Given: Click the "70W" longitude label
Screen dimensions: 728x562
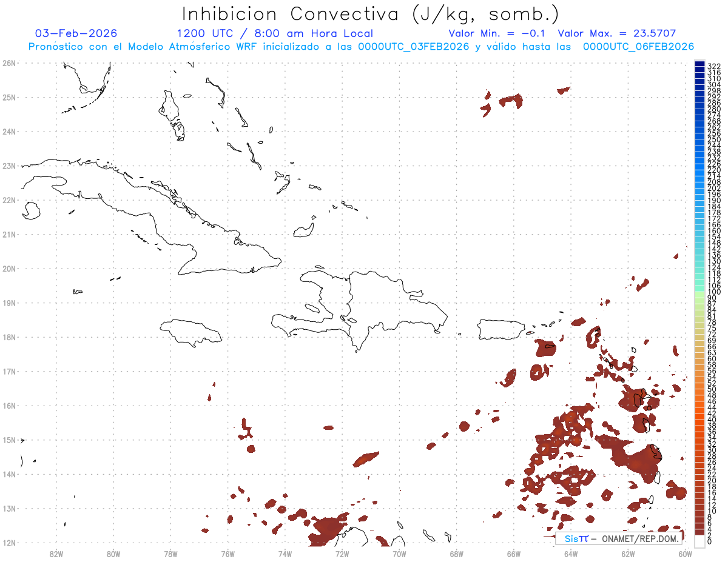Looking at the screenshot, I should [x=399, y=554].
